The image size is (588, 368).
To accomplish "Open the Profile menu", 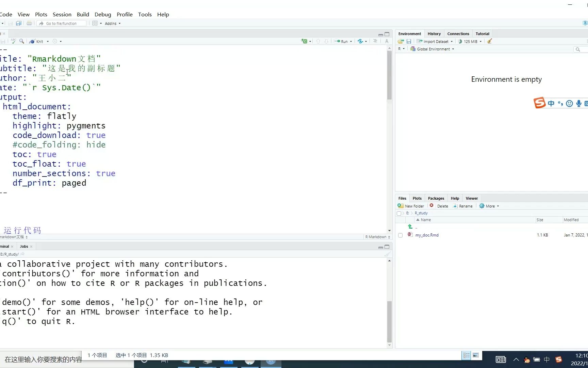I will click(x=125, y=14).
